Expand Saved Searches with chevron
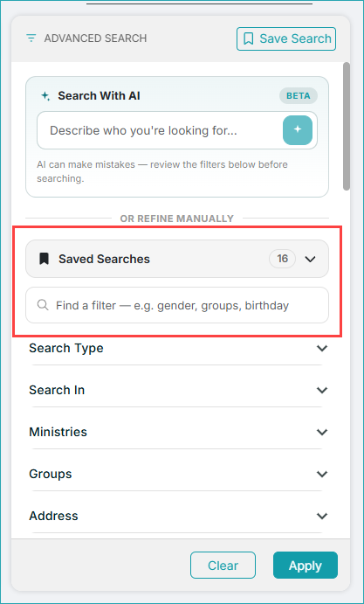 coord(310,259)
